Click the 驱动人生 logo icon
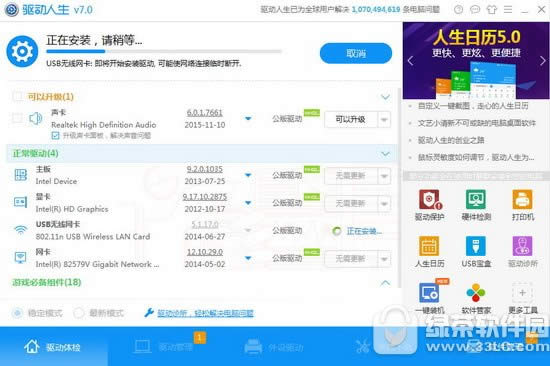The width and height of the screenshot is (550, 366). (12, 9)
